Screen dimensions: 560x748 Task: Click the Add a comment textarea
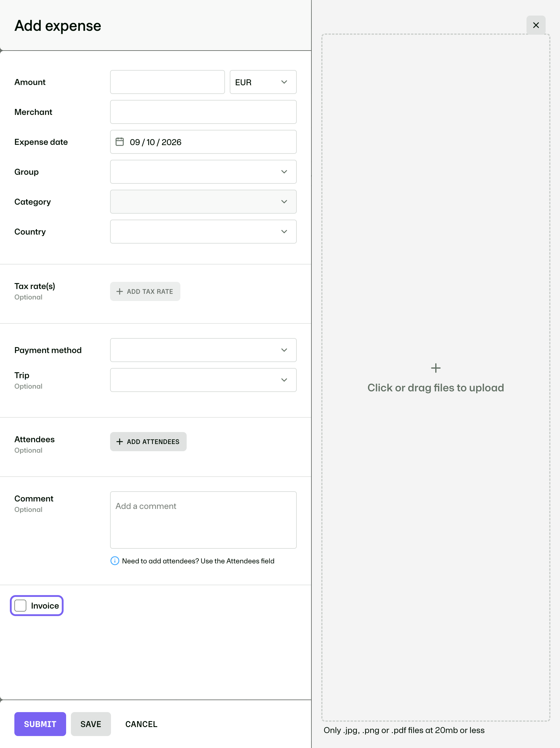pos(203,520)
